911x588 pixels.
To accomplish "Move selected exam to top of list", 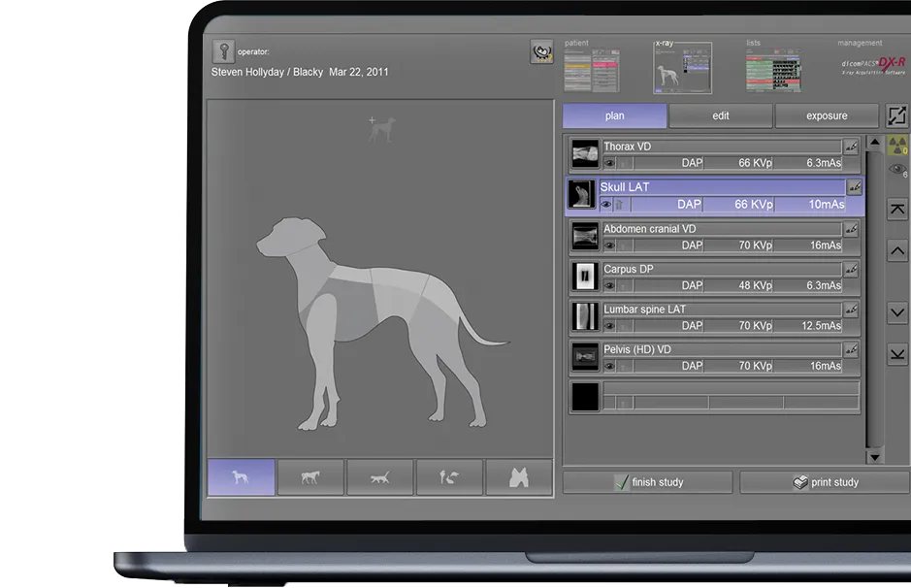I will click(897, 210).
